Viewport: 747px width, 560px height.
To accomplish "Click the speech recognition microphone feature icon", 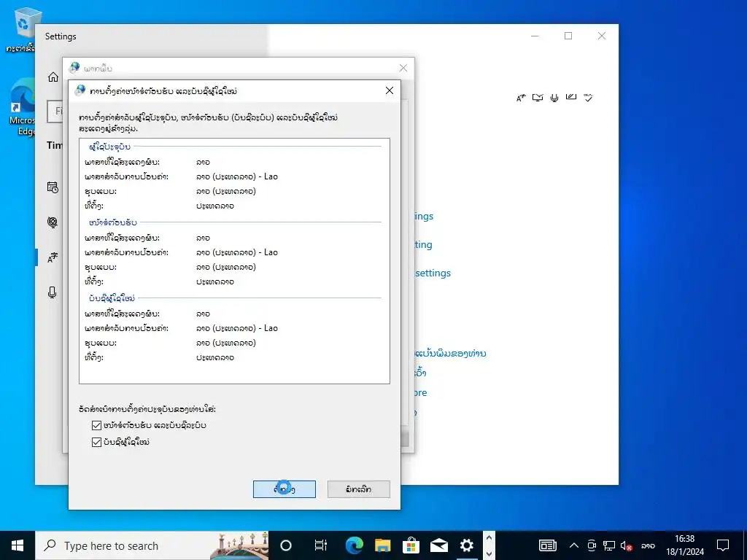I will (554, 98).
